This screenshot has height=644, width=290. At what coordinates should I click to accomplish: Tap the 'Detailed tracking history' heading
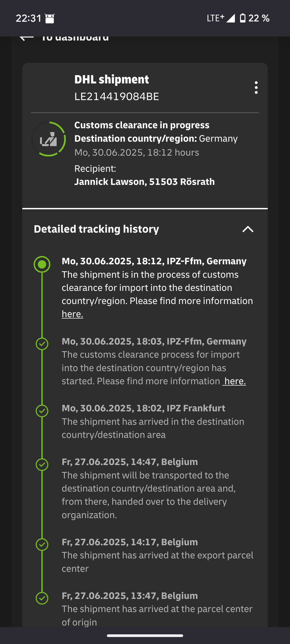coord(96,229)
